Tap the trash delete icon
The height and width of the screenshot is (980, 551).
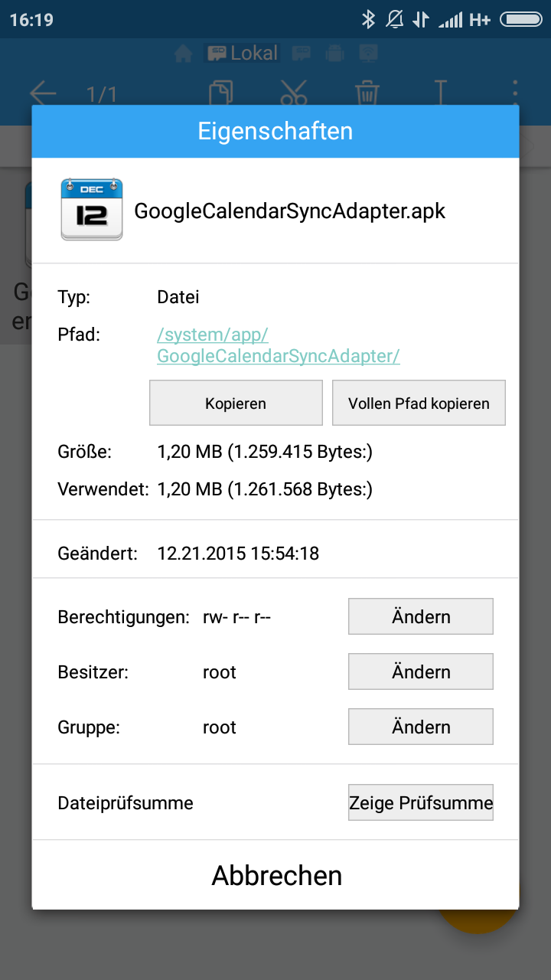tap(367, 93)
